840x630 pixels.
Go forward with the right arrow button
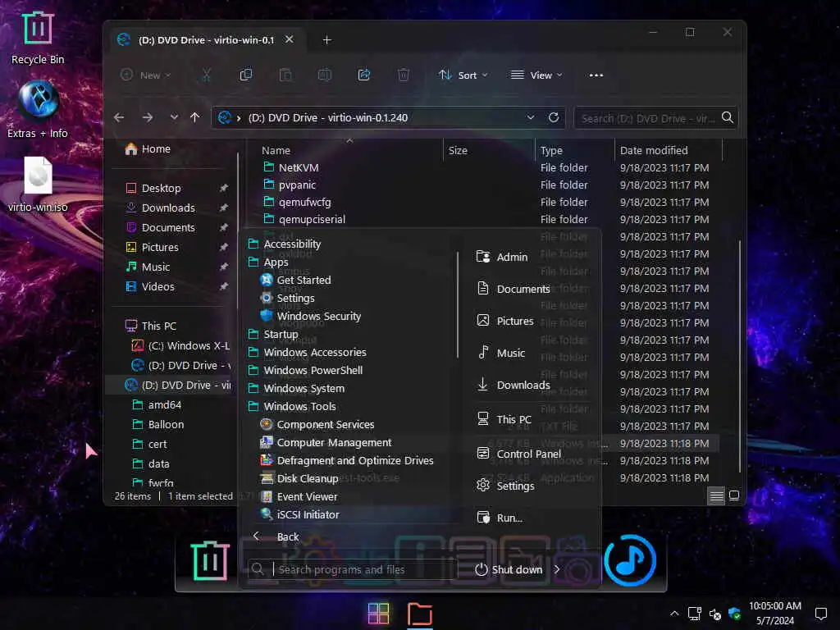tap(148, 117)
